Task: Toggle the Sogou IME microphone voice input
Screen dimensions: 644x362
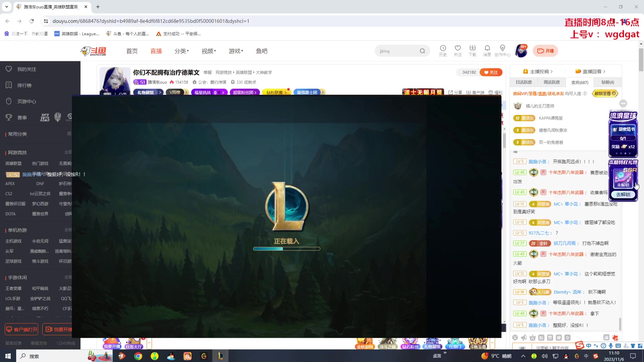Action: click(x=611, y=346)
